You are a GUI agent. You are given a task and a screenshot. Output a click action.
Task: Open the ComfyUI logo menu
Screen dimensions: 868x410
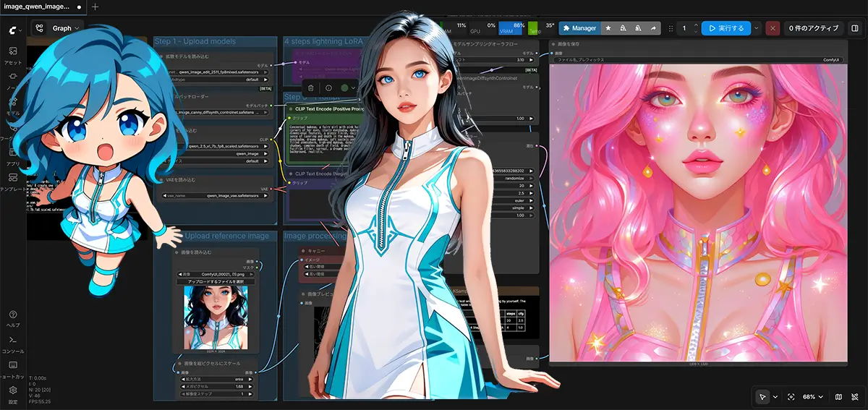[x=14, y=29]
